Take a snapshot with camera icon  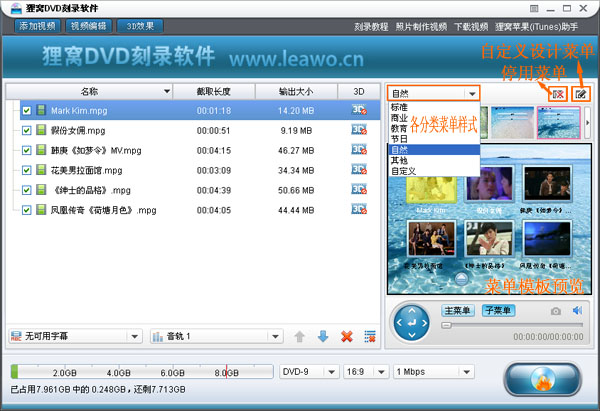click(x=556, y=311)
